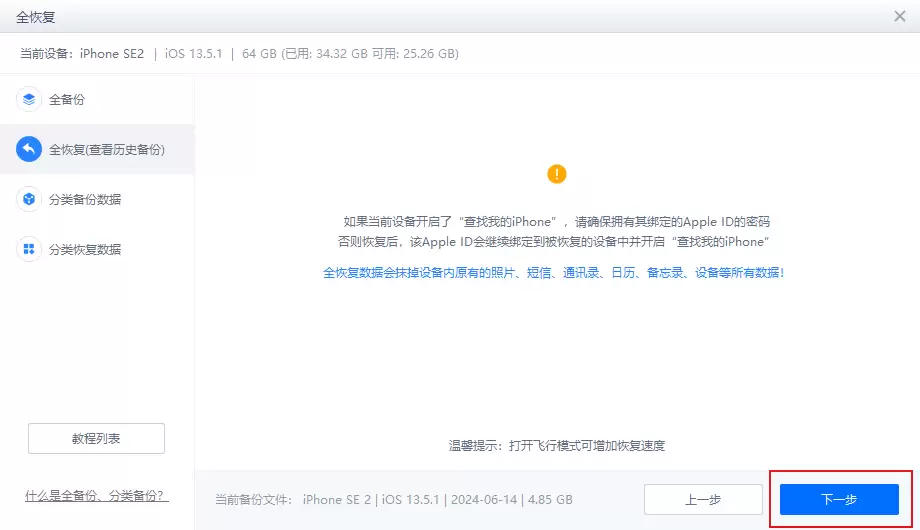Click the 全恢复 window title

coord(35,17)
